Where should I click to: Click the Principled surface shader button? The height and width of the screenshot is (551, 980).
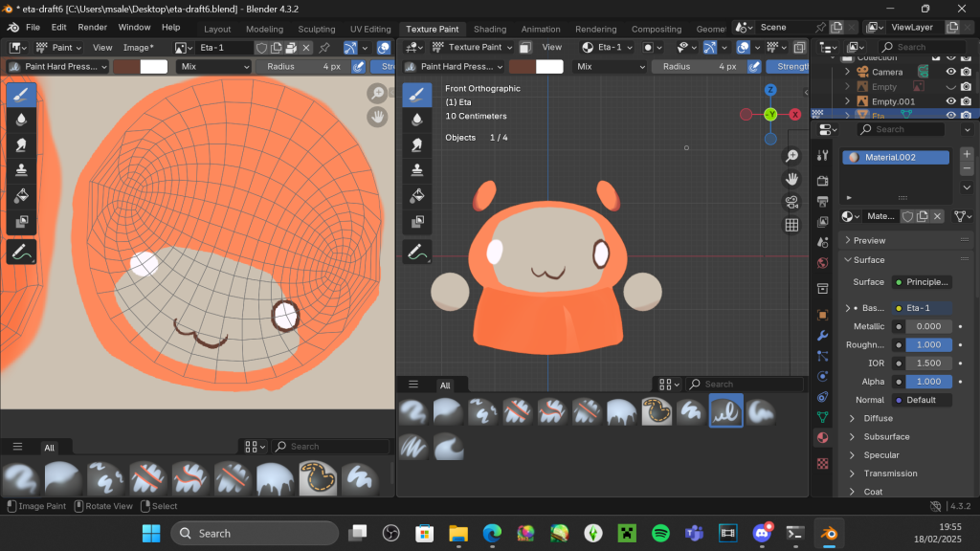click(922, 282)
